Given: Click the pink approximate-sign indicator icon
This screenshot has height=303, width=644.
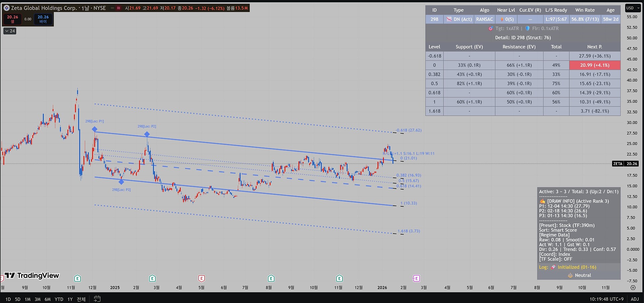Looking at the screenshot, I should pyautogui.click(x=118, y=8).
